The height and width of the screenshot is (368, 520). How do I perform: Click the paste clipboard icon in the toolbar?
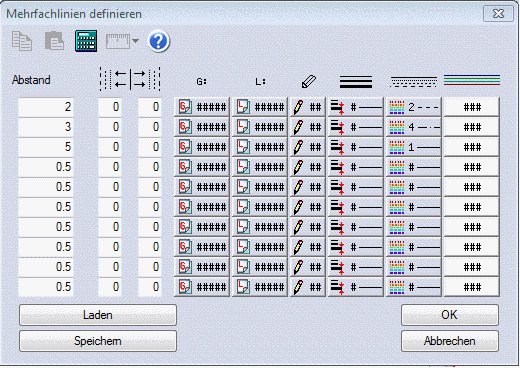pyautogui.click(x=54, y=41)
